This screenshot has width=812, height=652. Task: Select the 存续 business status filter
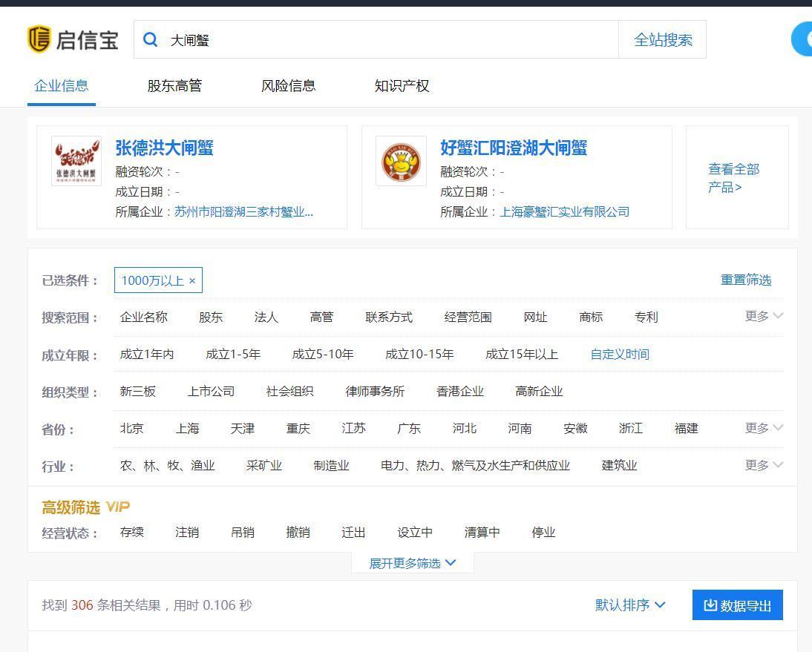pyautogui.click(x=132, y=533)
